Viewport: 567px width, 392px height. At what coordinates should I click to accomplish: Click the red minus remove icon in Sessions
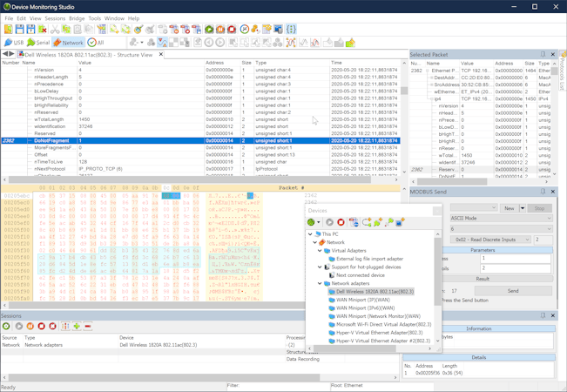click(x=88, y=327)
